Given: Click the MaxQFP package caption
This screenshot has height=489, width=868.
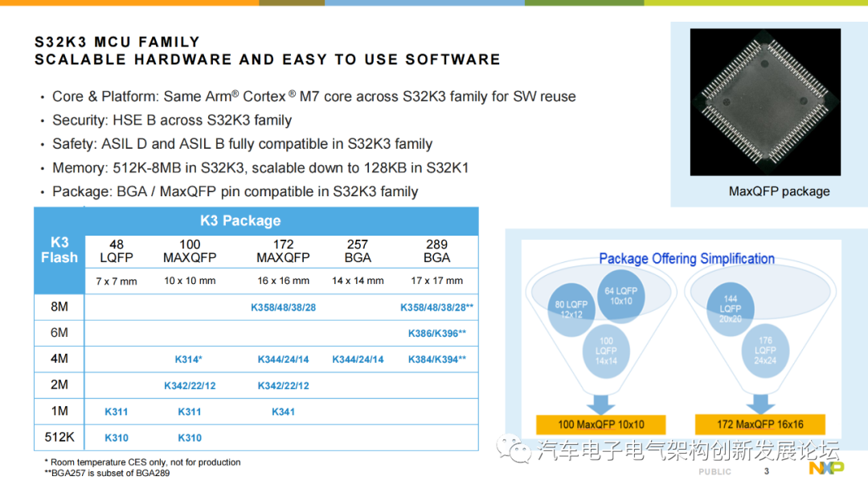Looking at the screenshot, I should point(779,191).
